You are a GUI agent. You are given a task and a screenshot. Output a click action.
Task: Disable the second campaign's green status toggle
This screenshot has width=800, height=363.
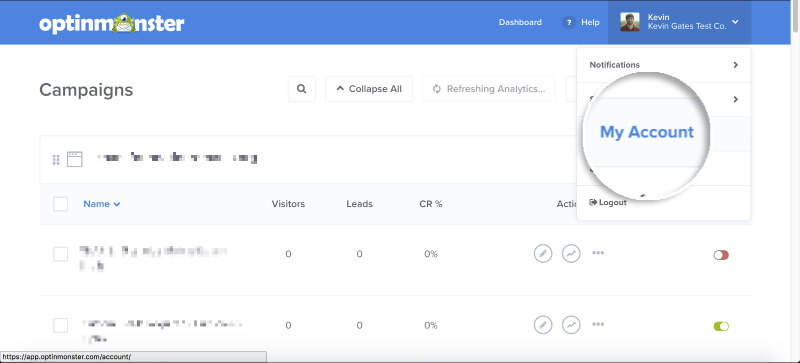[x=721, y=326]
